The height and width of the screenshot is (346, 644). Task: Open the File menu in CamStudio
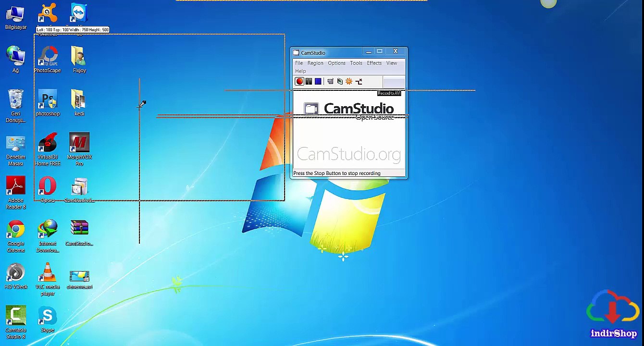point(299,63)
